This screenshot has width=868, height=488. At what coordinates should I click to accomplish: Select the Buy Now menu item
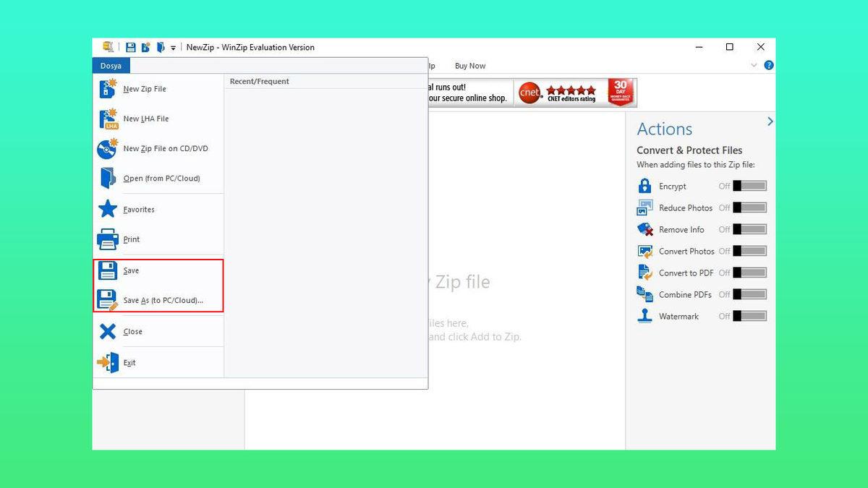pyautogui.click(x=469, y=65)
